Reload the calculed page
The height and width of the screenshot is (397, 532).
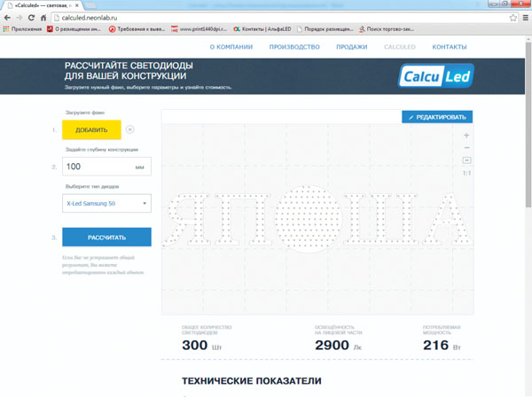pos(31,18)
